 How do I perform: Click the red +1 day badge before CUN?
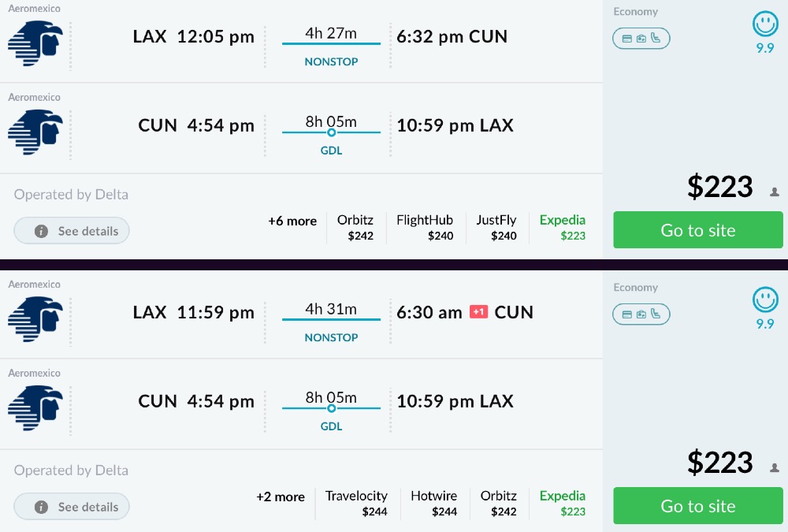[478, 312]
